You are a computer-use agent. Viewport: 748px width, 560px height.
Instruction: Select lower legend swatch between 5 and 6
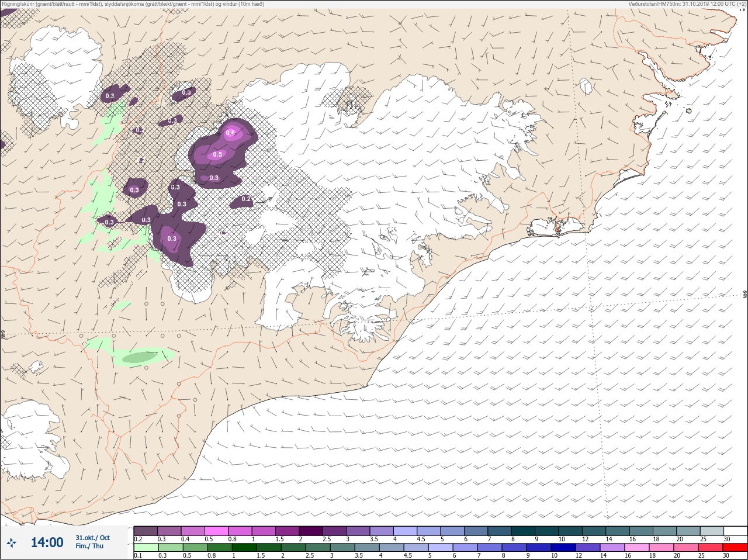click(441, 548)
